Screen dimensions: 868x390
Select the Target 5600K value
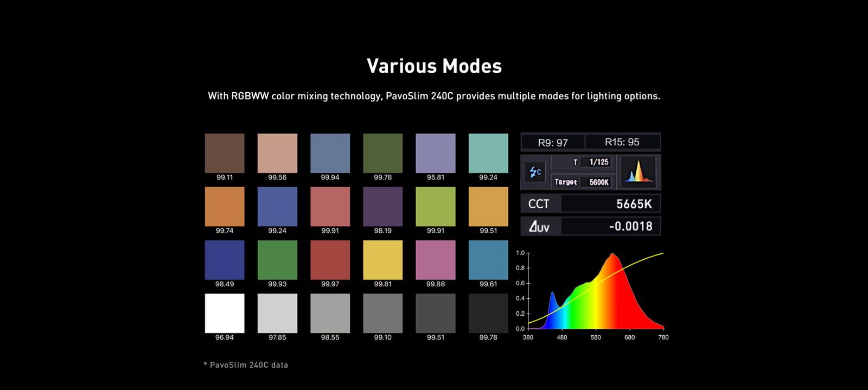[x=599, y=182]
